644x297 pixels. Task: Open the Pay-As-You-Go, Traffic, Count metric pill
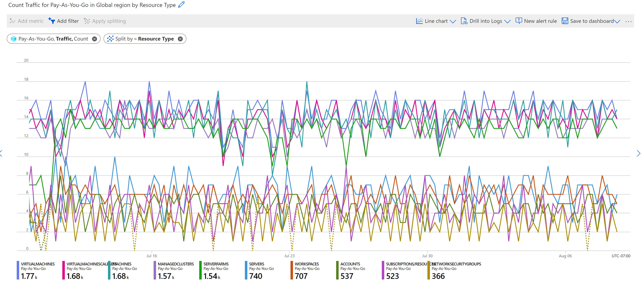[x=54, y=39]
